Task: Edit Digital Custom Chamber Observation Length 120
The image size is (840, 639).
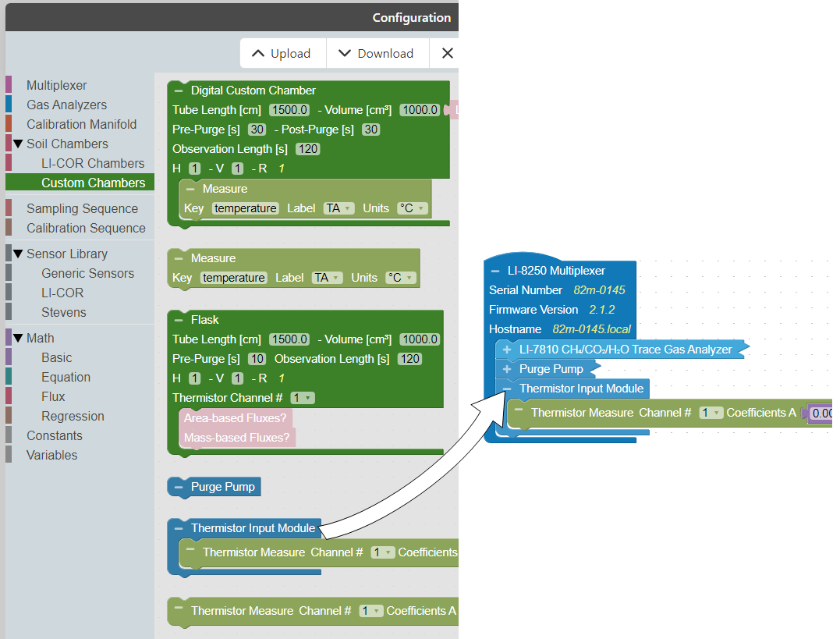Action: tap(308, 149)
